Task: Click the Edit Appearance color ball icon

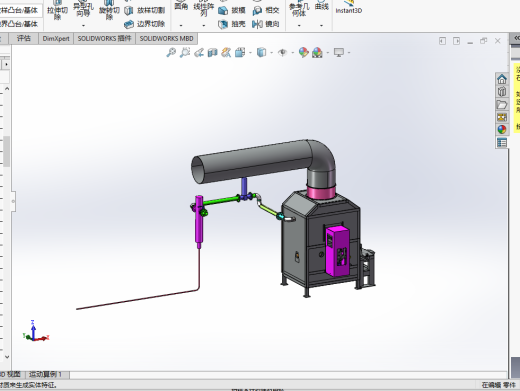Action: (303, 52)
